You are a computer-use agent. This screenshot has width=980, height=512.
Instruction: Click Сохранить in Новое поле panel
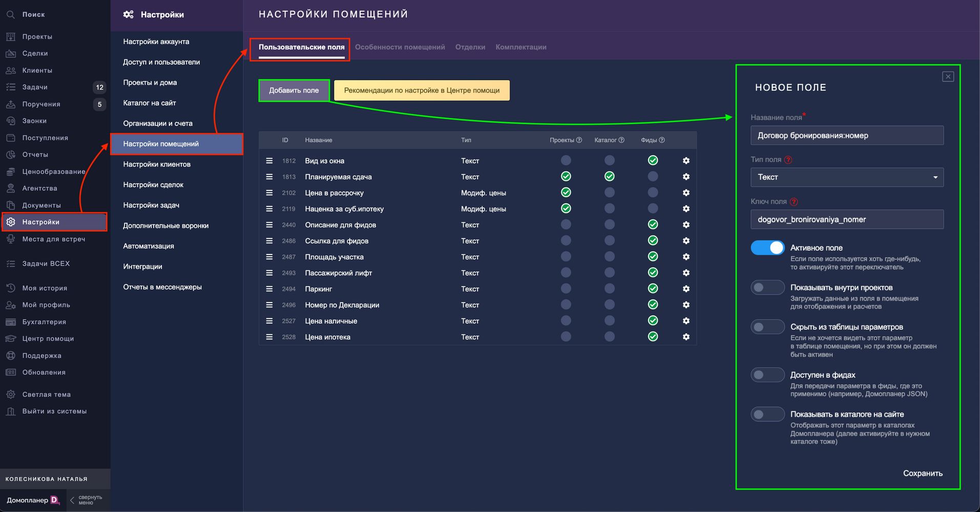coord(923,473)
